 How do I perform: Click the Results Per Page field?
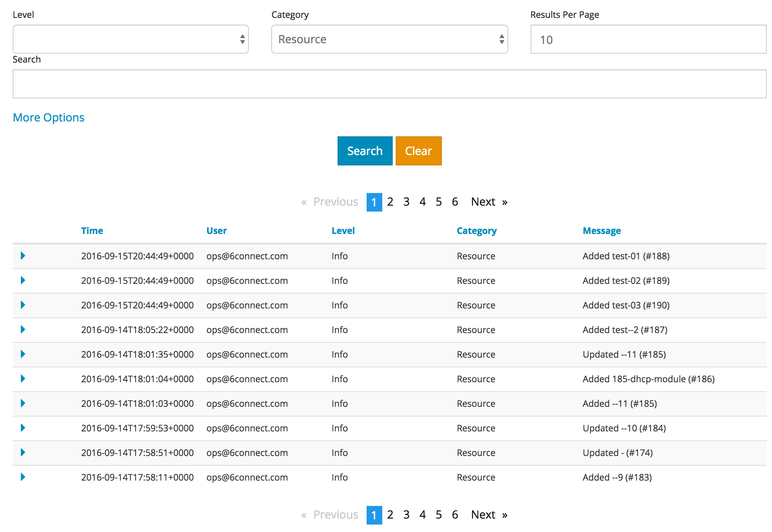pyautogui.click(x=648, y=39)
